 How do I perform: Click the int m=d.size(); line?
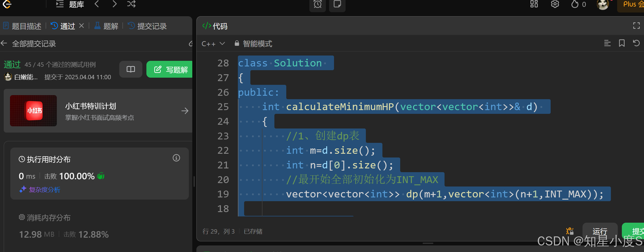coord(331,150)
